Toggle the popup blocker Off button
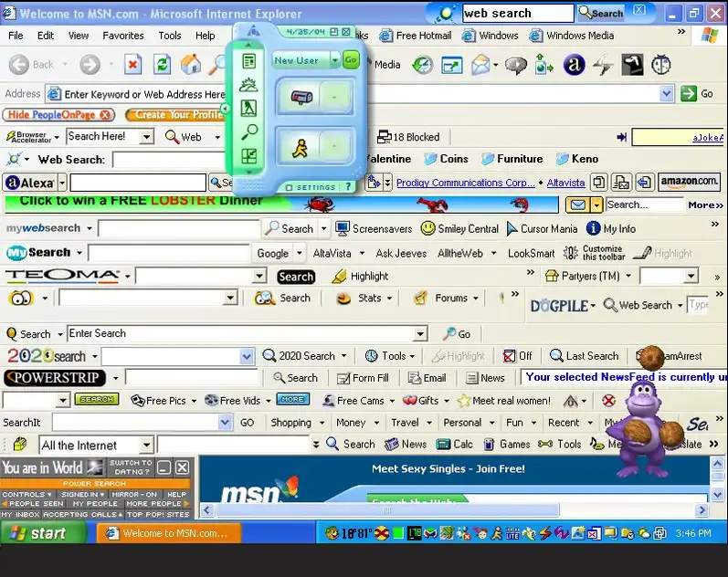Viewport: 728px width, 577px height. coord(517,356)
